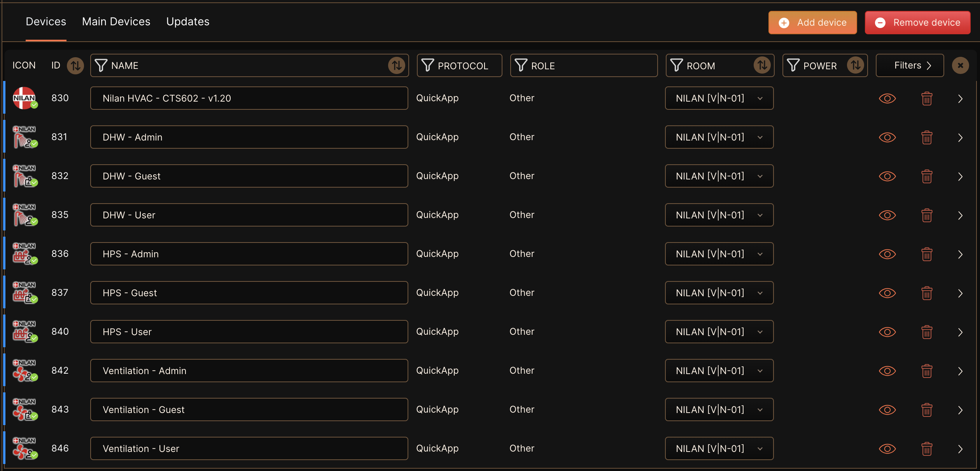Click the PROTOCOL filter funnel icon
Viewport: 980px width, 471px height.
click(x=428, y=65)
